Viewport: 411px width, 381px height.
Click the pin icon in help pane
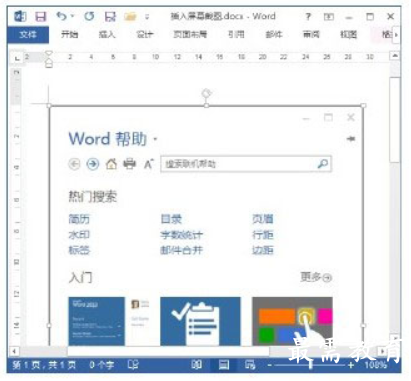coord(351,138)
